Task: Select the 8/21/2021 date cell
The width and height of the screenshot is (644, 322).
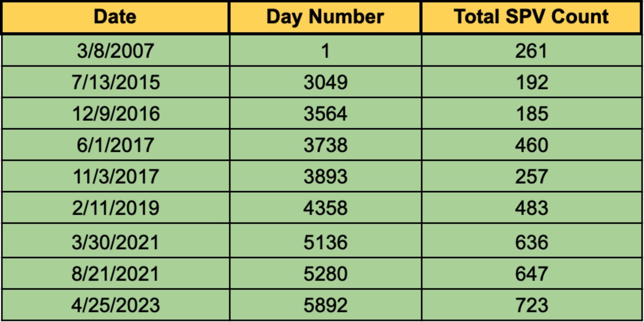Action: point(115,274)
